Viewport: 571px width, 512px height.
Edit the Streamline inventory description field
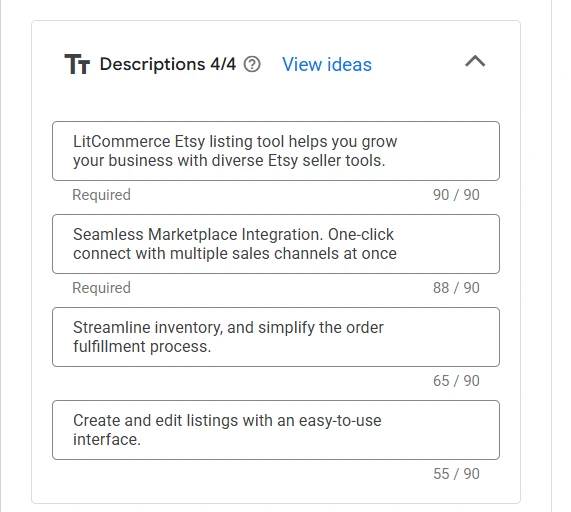pos(276,337)
